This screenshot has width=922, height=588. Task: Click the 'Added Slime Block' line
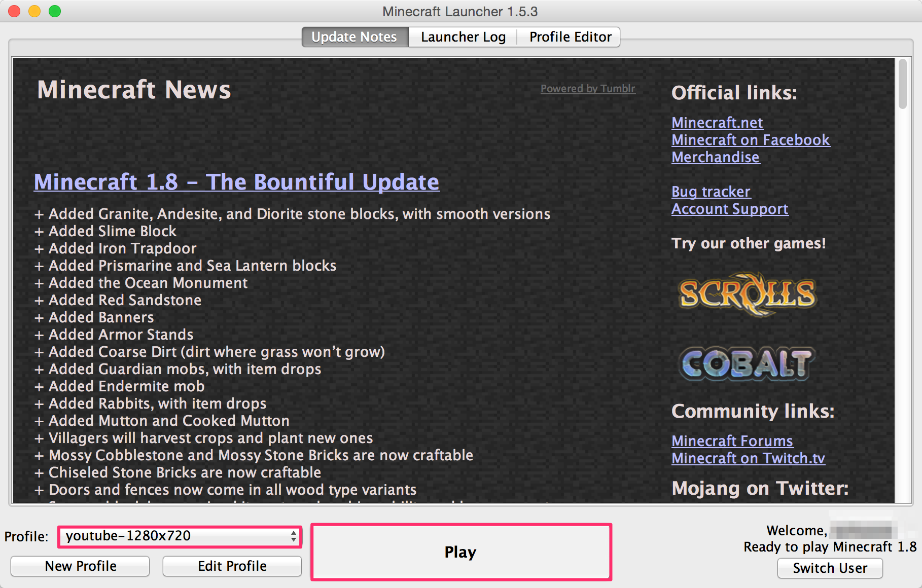(105, 231)
